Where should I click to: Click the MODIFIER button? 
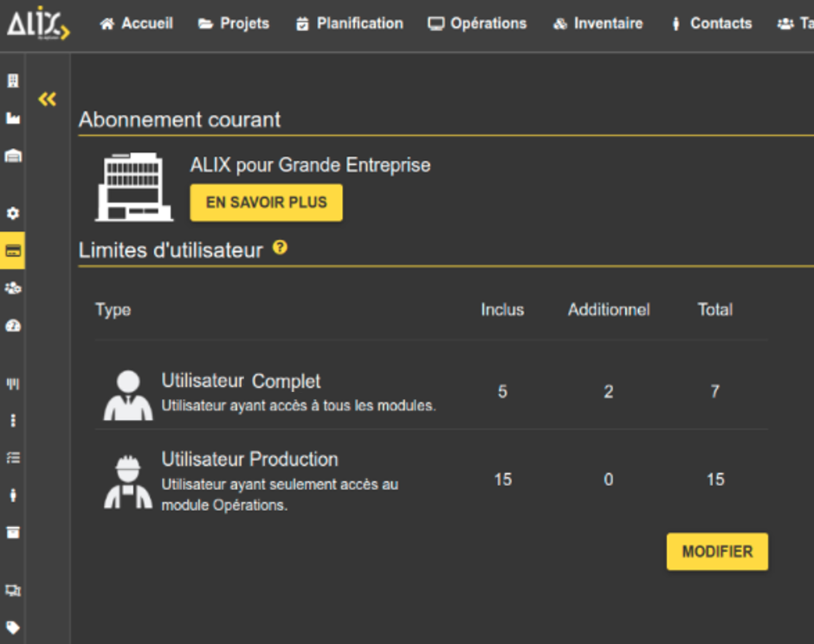(x=717, y=551)
